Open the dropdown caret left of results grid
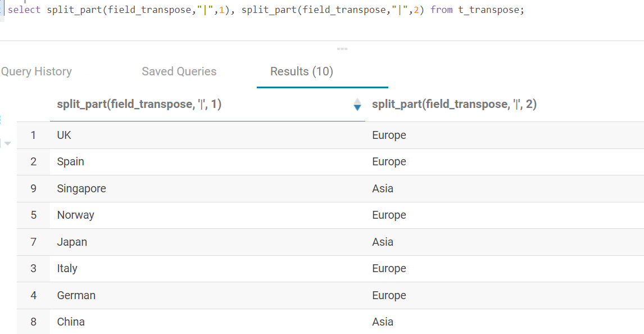The image size is (644, 334). click(x=7, y=143)
